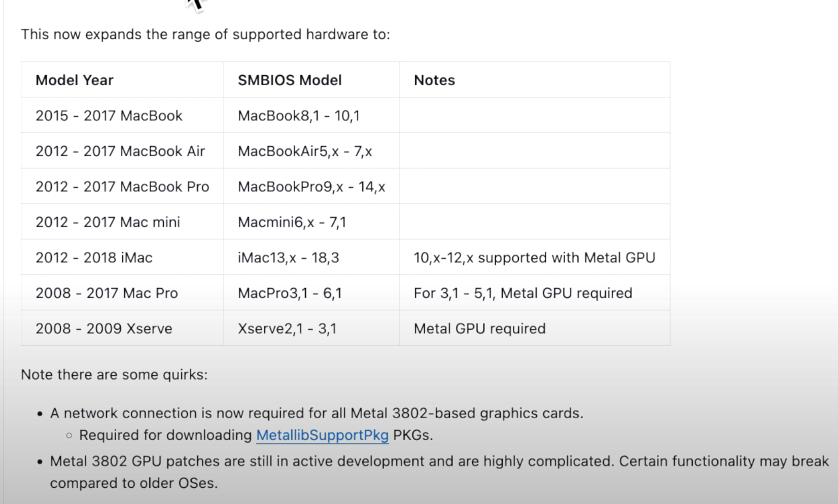Click the Xserve Metal GPU required note
This screenshot has height=504, width=838.
(x=479, y=329)
